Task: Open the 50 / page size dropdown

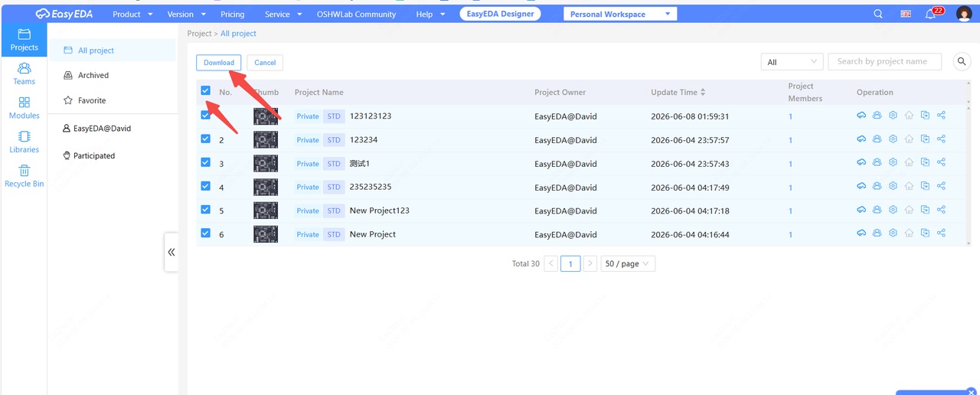Action: coord(628,263)
